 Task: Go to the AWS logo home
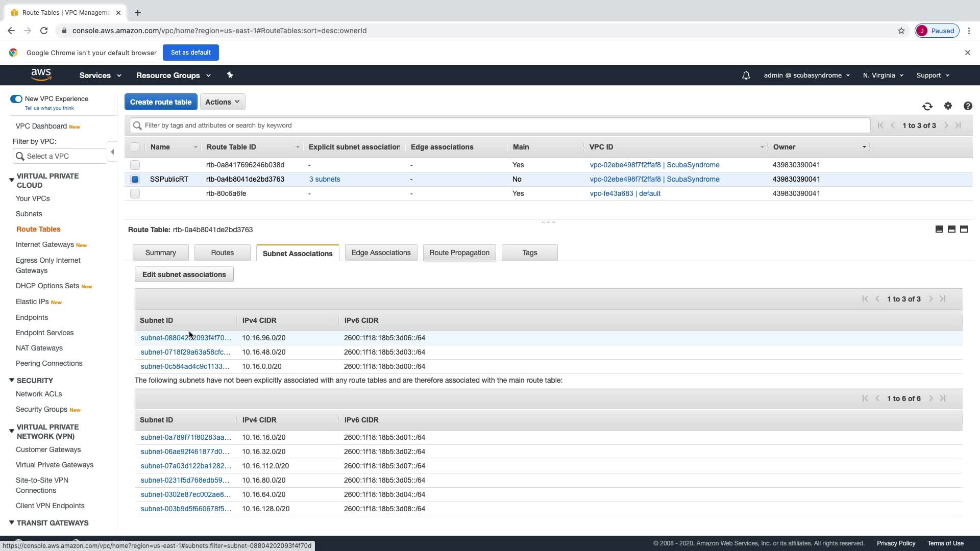click(x=41, y=75)
